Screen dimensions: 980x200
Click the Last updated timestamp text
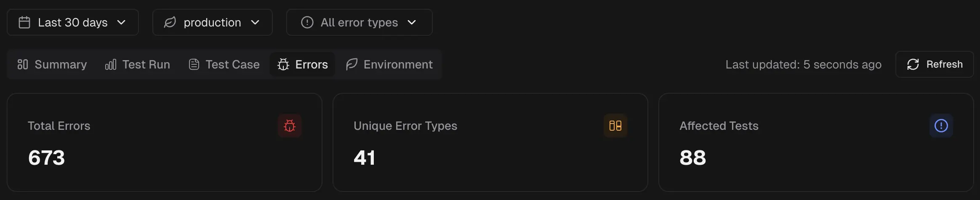[803, 64]
